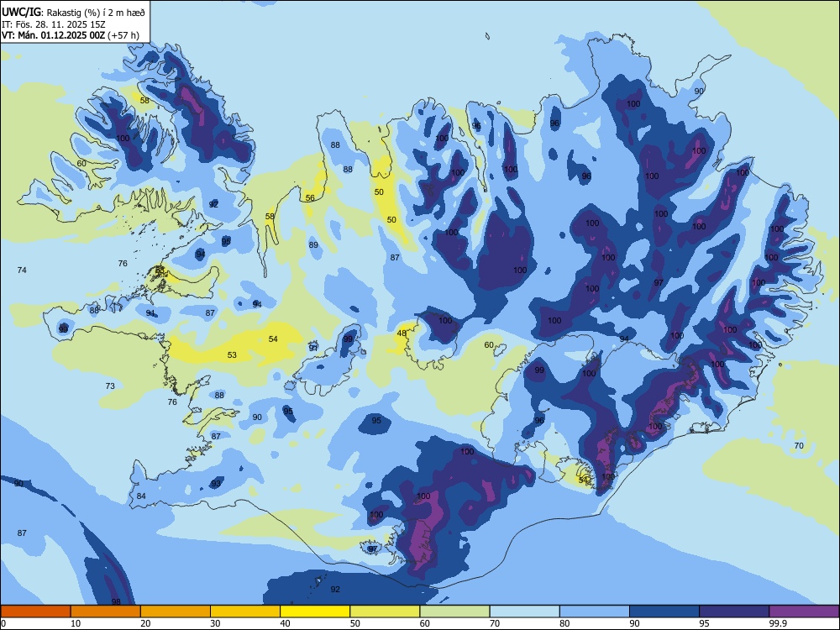Click the medium blue 80–90 legend swatch
Image resolution: width=840 pixels, height=630 pixels.
coord(595,612)
